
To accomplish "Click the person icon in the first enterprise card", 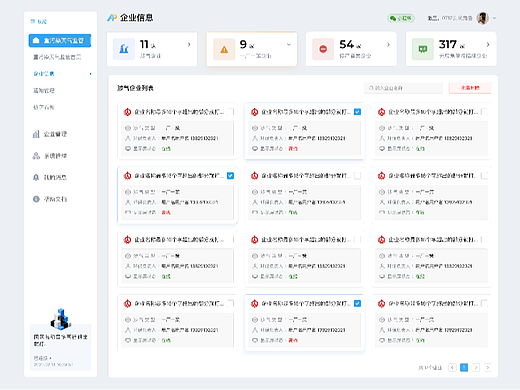I will [128, 138].
